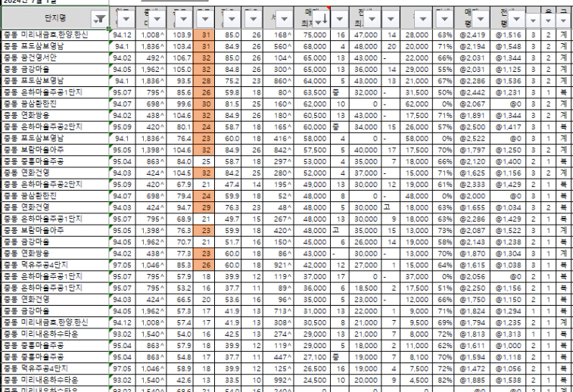Open filter dropdown for column with @1,516
This screenshot has width=573, height=392.
(x=516, y=19)
